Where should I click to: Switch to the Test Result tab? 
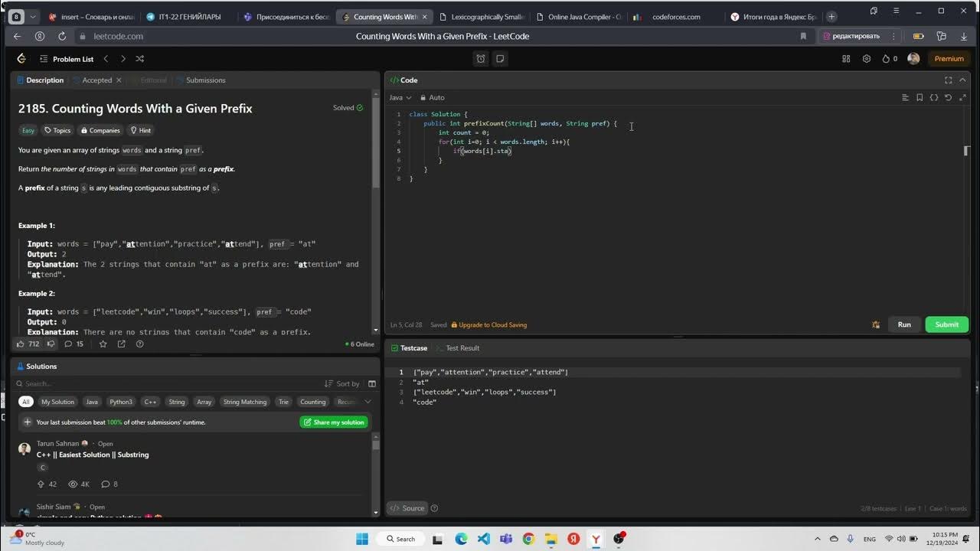tap(458, 348)
